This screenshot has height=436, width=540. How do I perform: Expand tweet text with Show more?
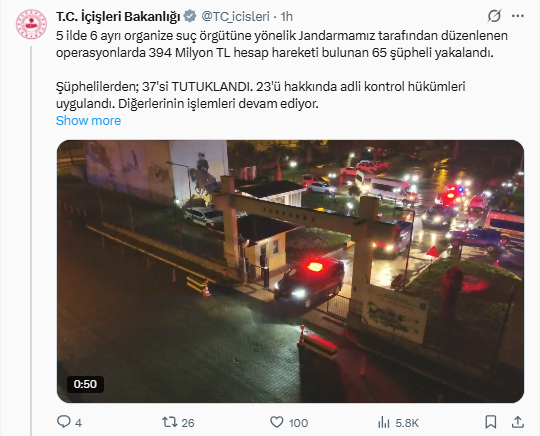[x=89, y=121]
